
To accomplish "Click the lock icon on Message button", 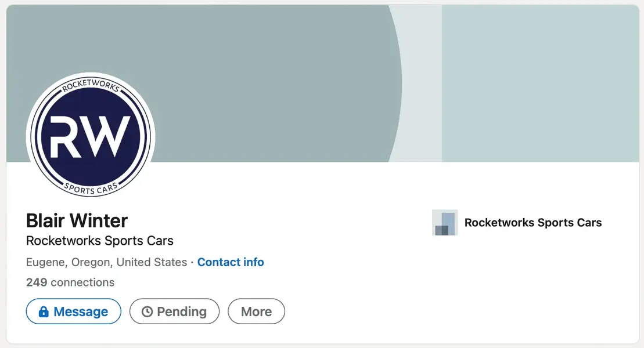I will [44, 312].
